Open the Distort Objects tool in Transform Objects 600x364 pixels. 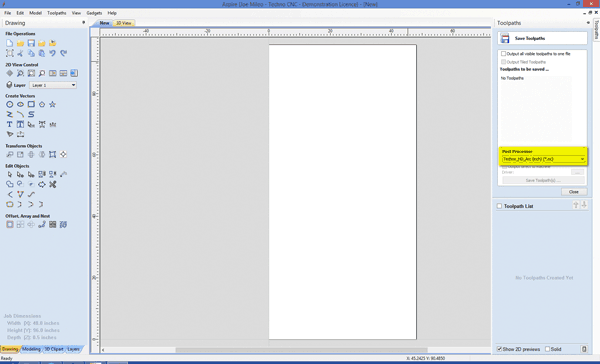pos(52,154)
